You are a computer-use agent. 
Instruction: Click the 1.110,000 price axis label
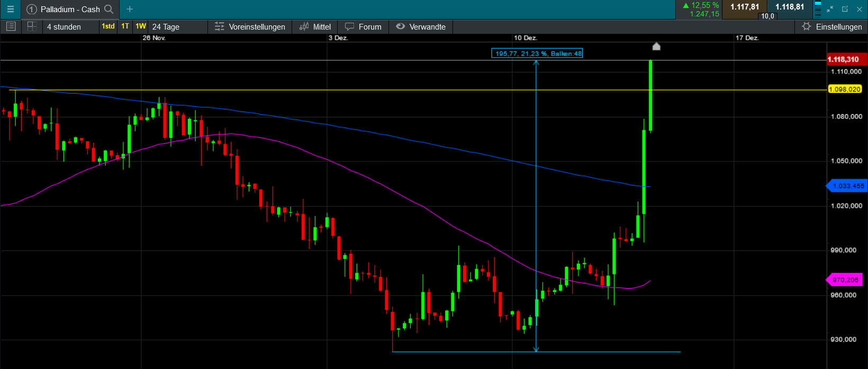[846, 71]
